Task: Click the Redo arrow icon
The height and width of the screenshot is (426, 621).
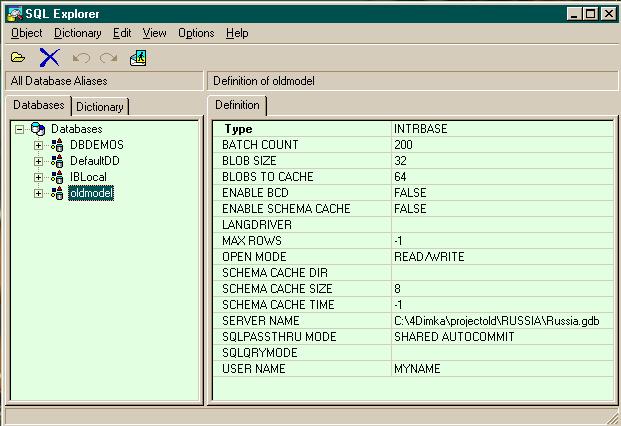Action: pyautogui.click(x=109, y=58)
